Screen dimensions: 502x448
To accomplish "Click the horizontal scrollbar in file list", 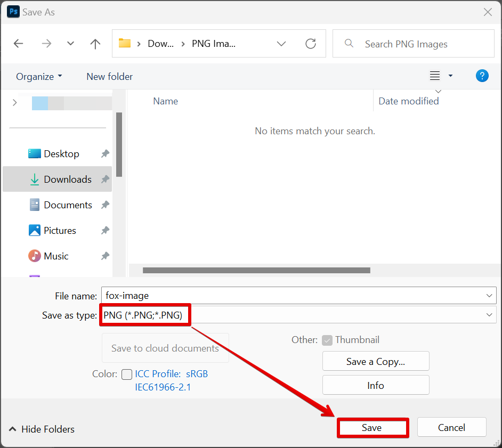I will [x=256, y=270].
